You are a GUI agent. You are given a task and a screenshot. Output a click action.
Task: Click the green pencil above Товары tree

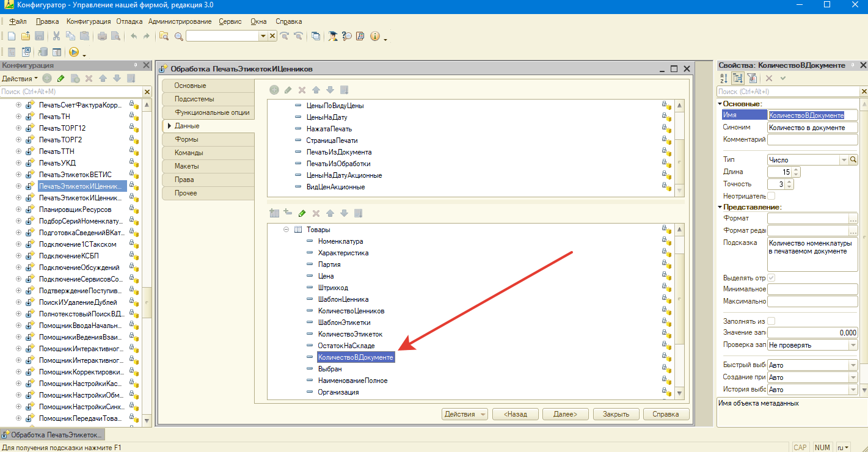coord(302,213)
